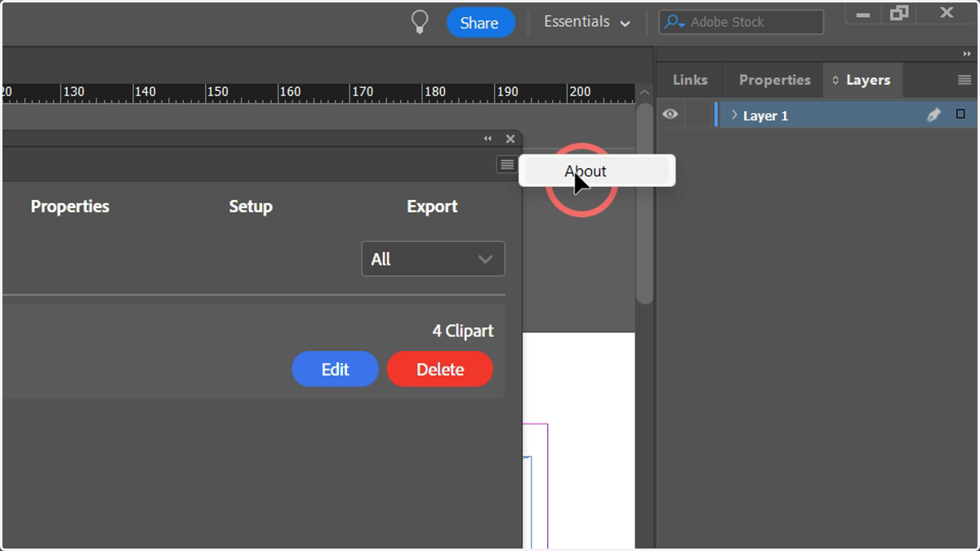Open the Export tab in plugin panel
Screen dimensions: 980x551
432,207
